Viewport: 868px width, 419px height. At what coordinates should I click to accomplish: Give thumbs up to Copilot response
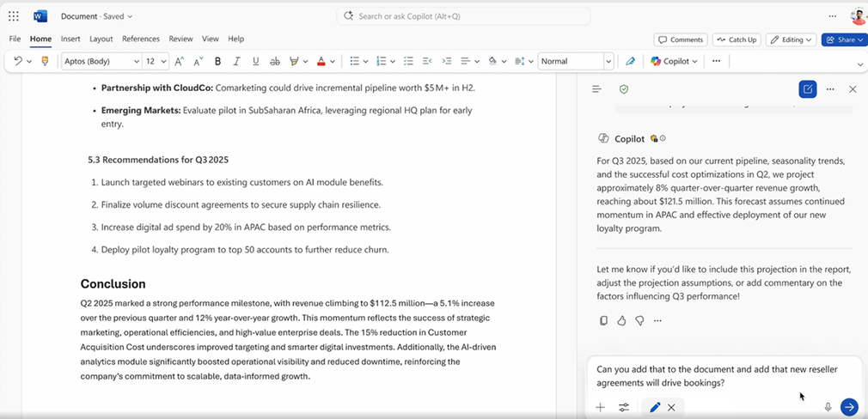(621, 320)
